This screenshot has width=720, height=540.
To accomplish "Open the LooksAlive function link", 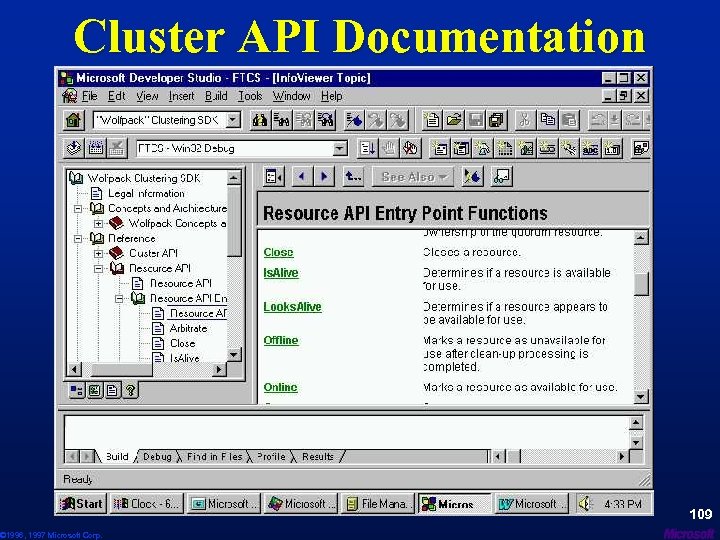I will click(292, 307).
